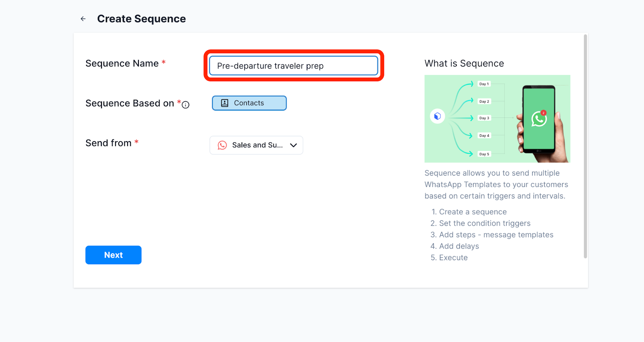Expand the Send from dropdown chevron
The image size is (644, 342).
tap(293, 145)
